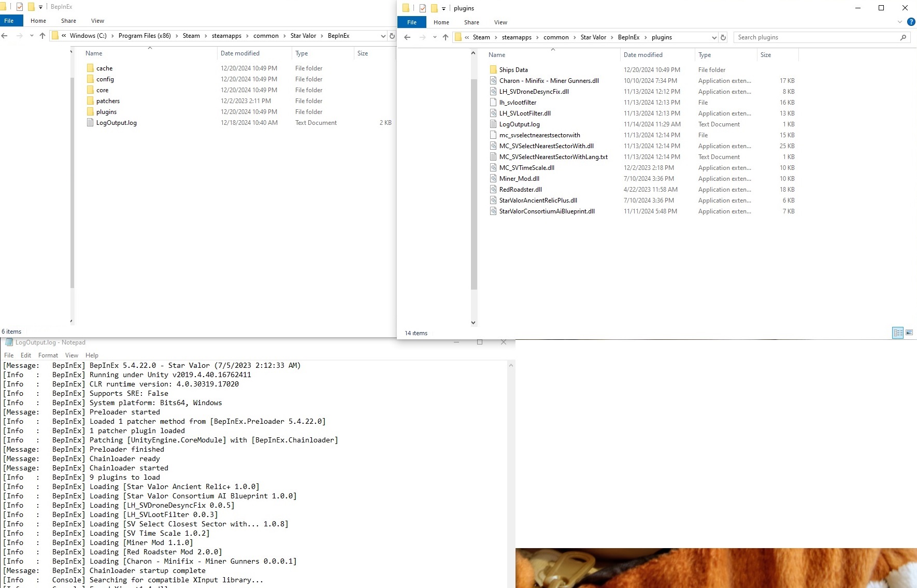Click the LogOutput.log icon in BepInEx window
The image size is (917, 588).
pyautogui.click(x=90, y=123)
